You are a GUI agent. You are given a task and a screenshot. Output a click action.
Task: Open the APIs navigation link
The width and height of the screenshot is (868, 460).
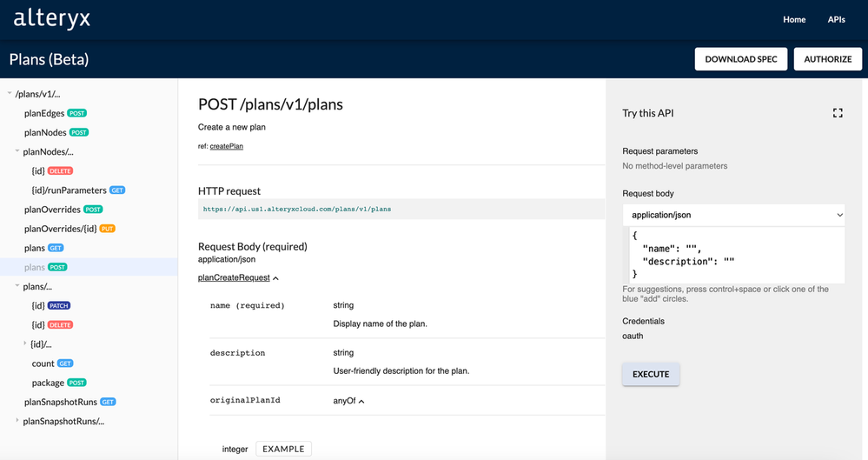pyautogui.click(x=836, y=19)
